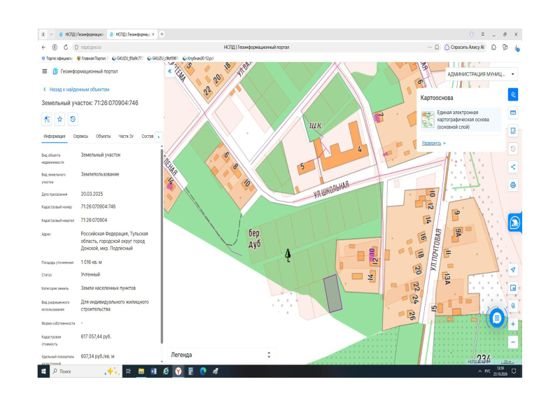Print the map with the printer icon
Viewport: 560px width, 396px height.
(x=513, y=185)
